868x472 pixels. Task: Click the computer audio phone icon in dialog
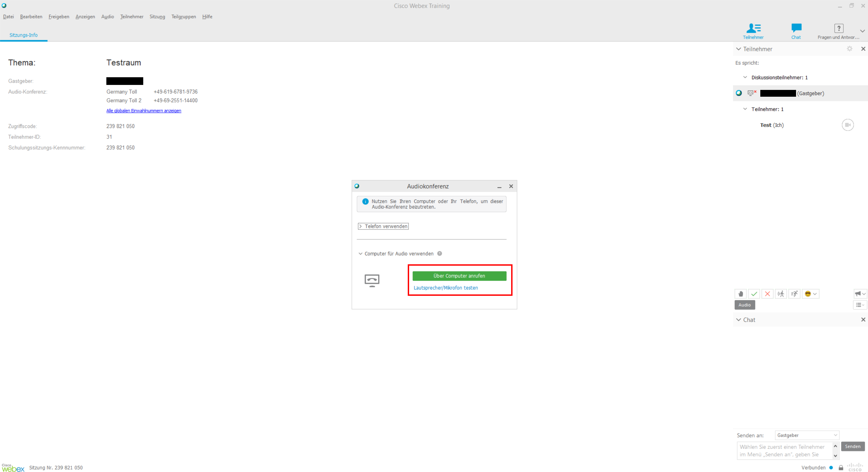coord(372,280)
